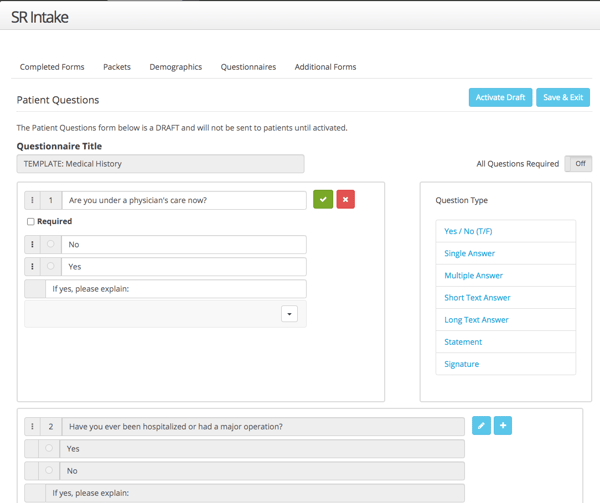Check the Required checkbox for question 1
This screenshot has height=503, width=600.
(x=31, y=222)
